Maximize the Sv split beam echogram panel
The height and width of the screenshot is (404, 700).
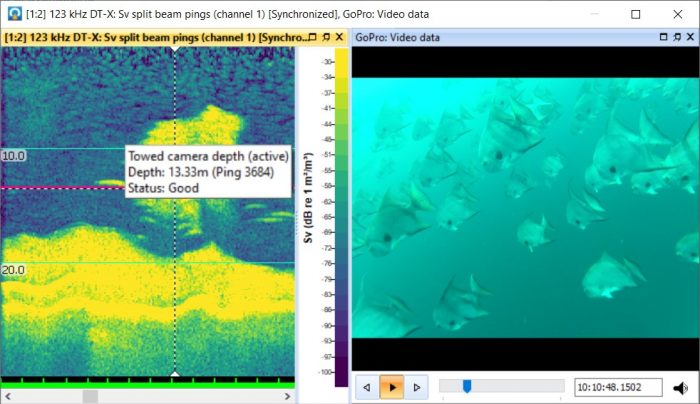pos(312,37)
